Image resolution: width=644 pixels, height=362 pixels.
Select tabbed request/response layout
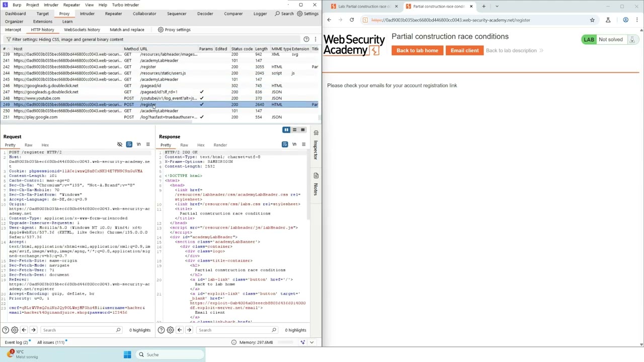(302, 130)
